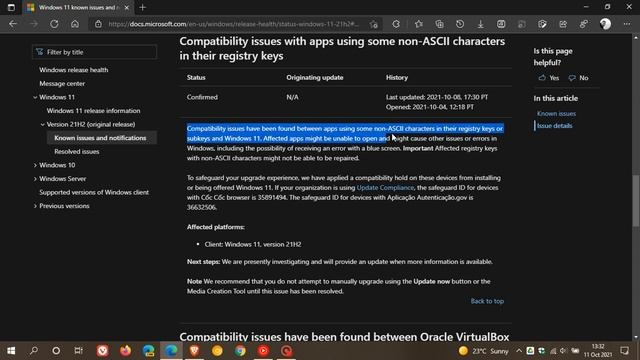Jump to Known issues section
The height and width of the screenshot is (360, 640).
click(556, 113)
